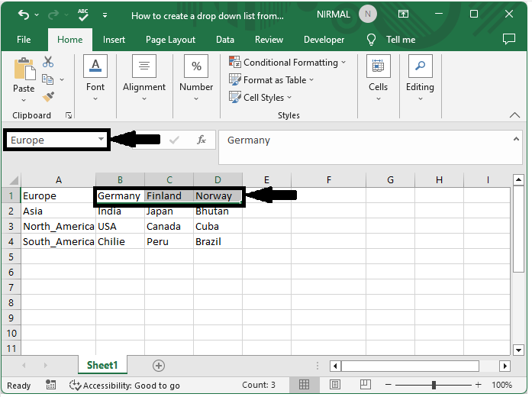
Task: Expand the Paste options arrow
Action: (24, 100)
